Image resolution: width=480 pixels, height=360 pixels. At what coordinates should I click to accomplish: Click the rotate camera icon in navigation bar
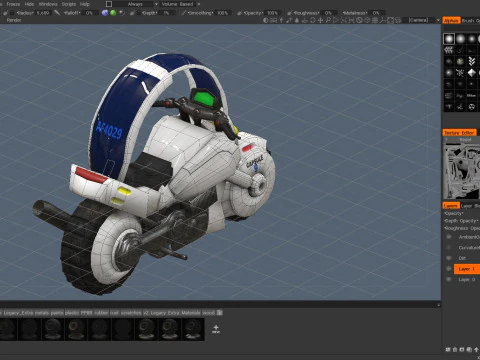313,20
